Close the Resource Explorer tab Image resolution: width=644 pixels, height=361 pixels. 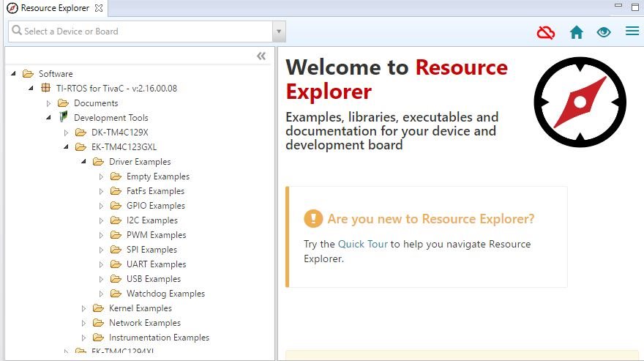pos(99,8)
